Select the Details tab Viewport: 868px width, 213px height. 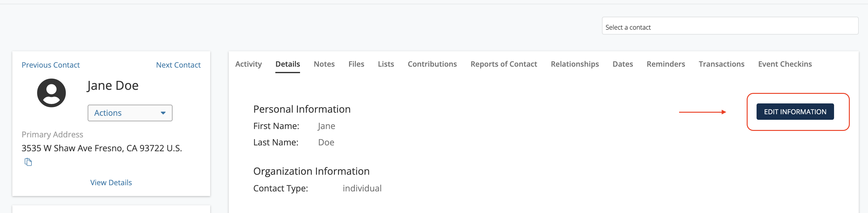tap(287, 64)
